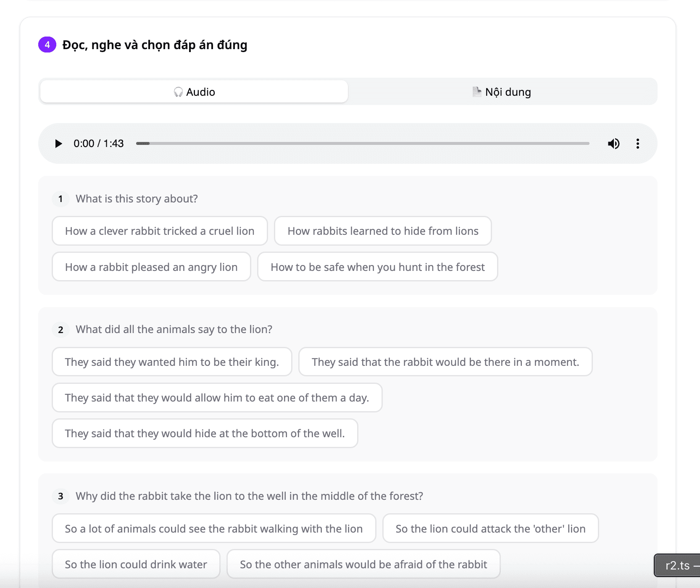Screen dimensions: 700x588
Task: Choose 'How a rabbit pleased an angry lion'
Action: [x=151, y=267]
